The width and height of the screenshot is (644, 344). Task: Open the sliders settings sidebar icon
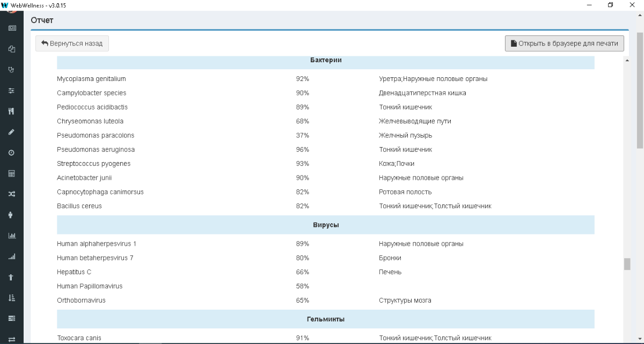[x=12, y=91]
